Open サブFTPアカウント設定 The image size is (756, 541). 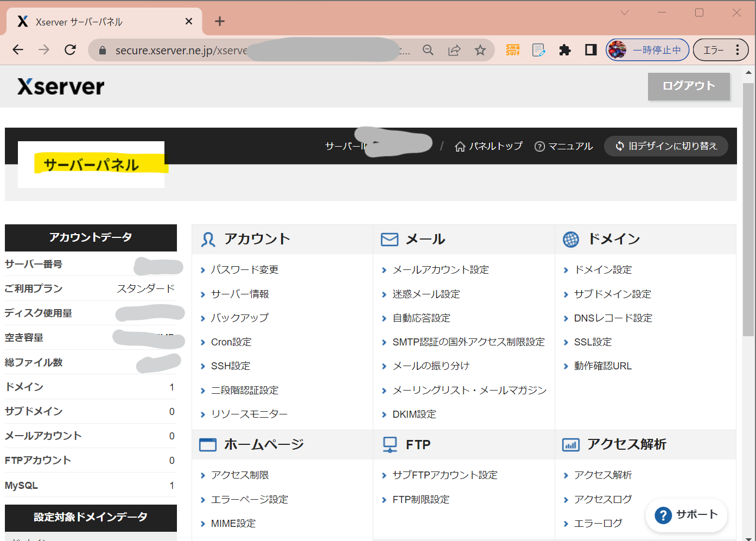(445, 475)
